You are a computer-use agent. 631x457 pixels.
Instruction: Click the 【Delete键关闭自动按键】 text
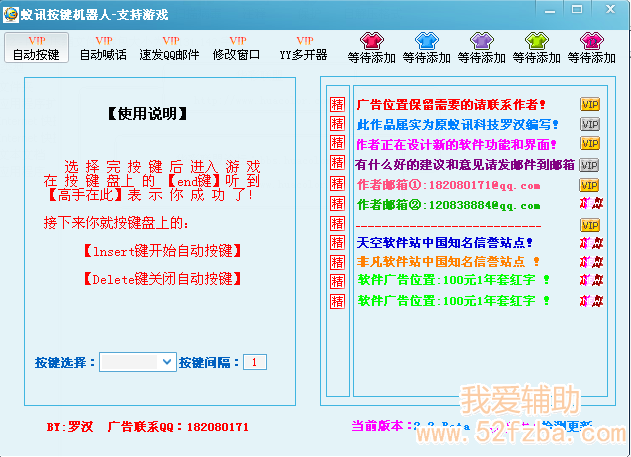click(162, 278)
